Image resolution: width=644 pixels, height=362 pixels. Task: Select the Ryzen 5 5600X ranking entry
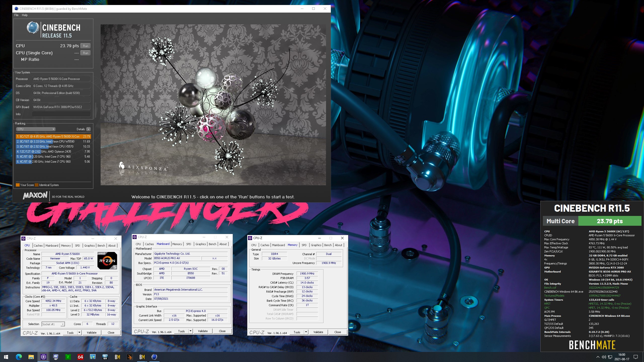pyautogui.click(x=53, y=137)
